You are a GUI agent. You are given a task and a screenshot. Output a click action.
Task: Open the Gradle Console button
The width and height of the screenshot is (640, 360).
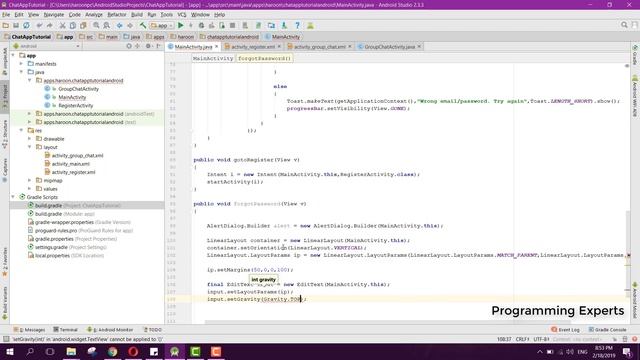click(x=607, y=329)
